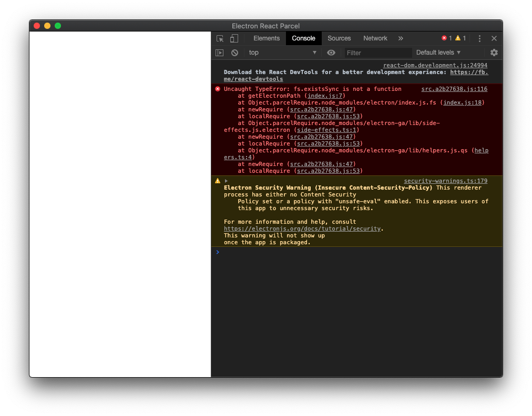Switch to the Elements tab
Viewport: 532px width, 416px height.
coord(267,38)
